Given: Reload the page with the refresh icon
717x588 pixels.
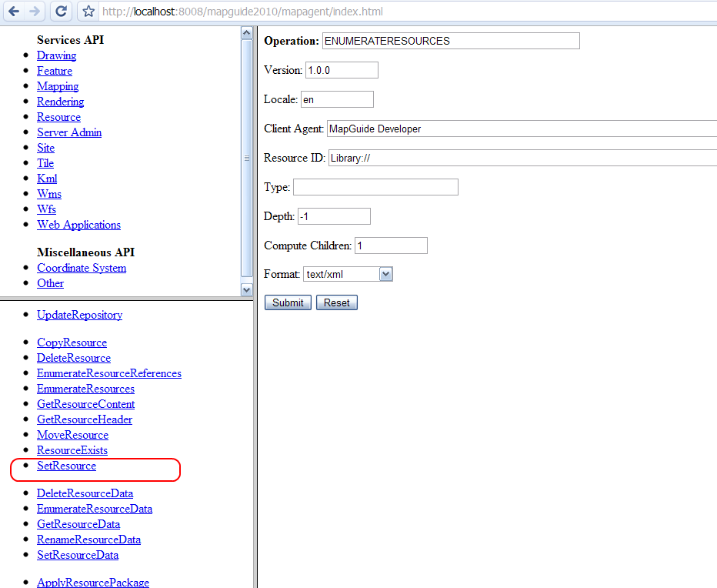Looking at the screenshot, I should [x=61, y=12].
